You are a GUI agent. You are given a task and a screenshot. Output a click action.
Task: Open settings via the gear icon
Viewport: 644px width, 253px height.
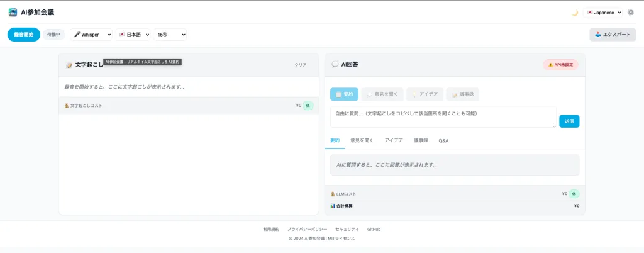(x=631, y=12)
